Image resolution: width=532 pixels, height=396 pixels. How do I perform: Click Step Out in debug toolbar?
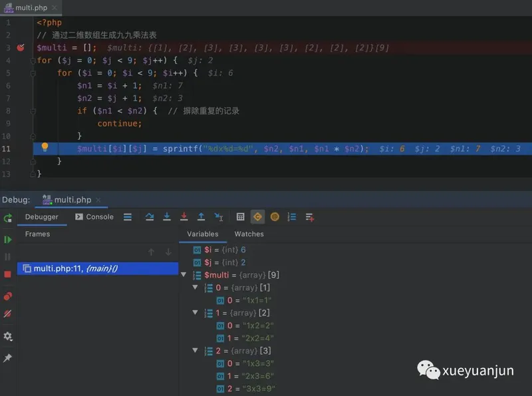tap(201, 217)
